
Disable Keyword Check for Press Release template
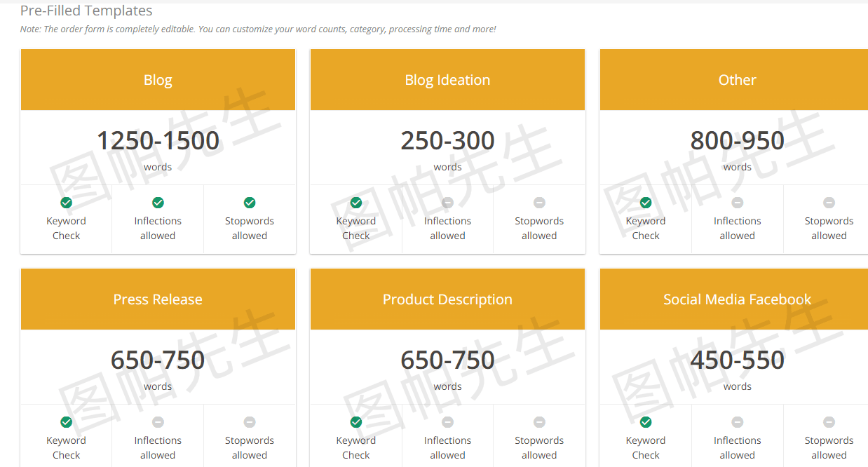(66, 422)
